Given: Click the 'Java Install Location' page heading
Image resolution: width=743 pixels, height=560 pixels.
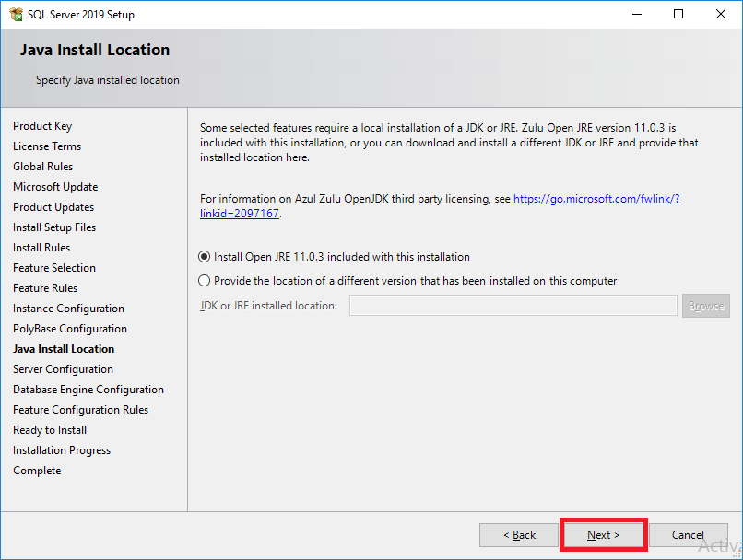Looking at the screenshot, I should (x=95, y=50).
